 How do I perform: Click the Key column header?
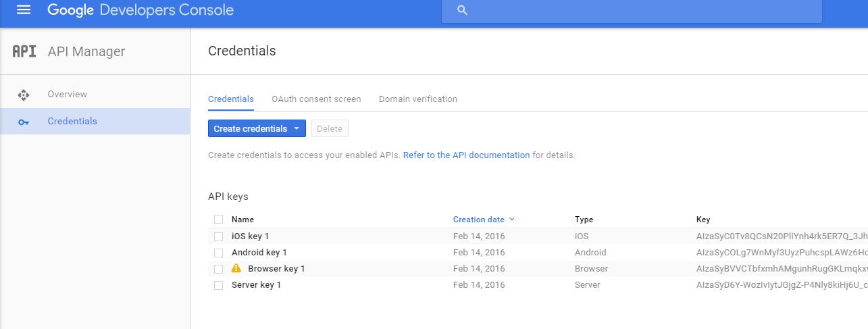tap(703, 220)
